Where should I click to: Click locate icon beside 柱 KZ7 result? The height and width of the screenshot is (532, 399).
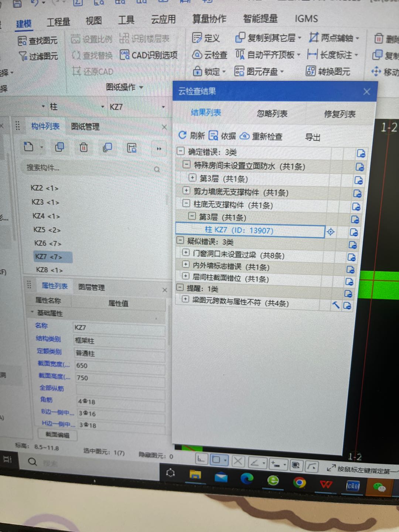pyautogui.click(x=331, y=232)
